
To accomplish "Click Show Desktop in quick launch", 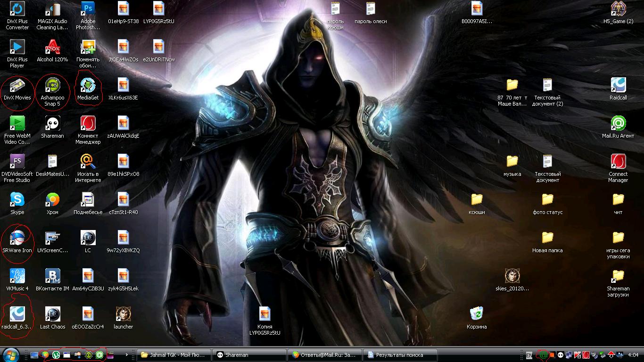I will tap(34, 355).
